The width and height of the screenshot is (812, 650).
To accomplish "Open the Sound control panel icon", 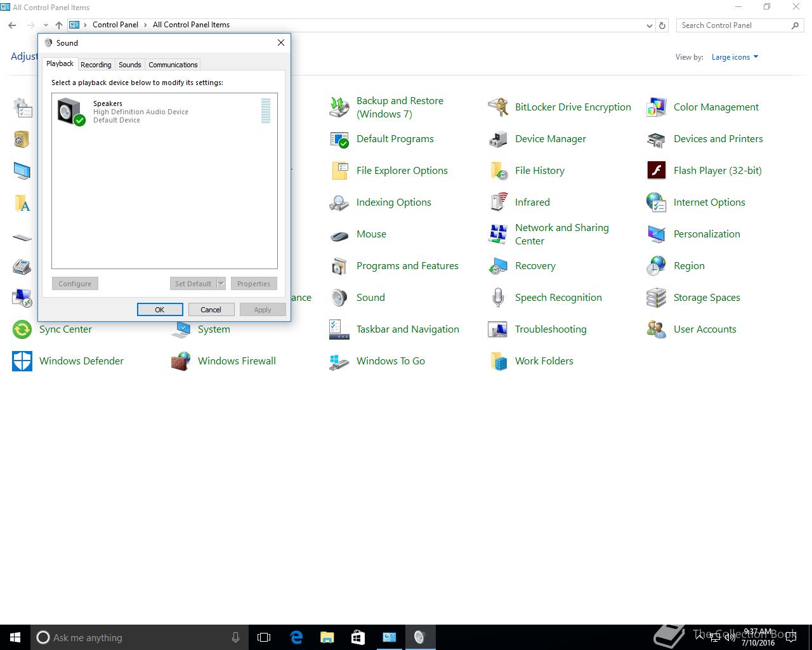I will (339, 298).
